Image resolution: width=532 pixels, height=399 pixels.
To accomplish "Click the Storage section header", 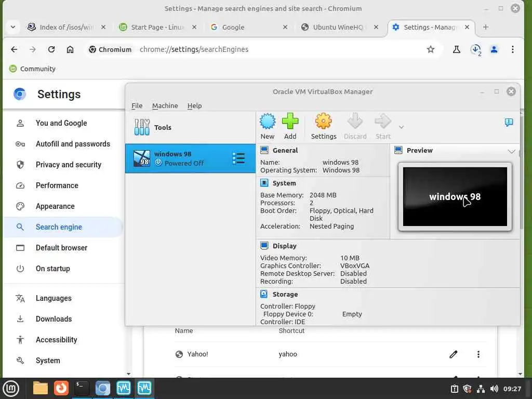I will (285, 295).
